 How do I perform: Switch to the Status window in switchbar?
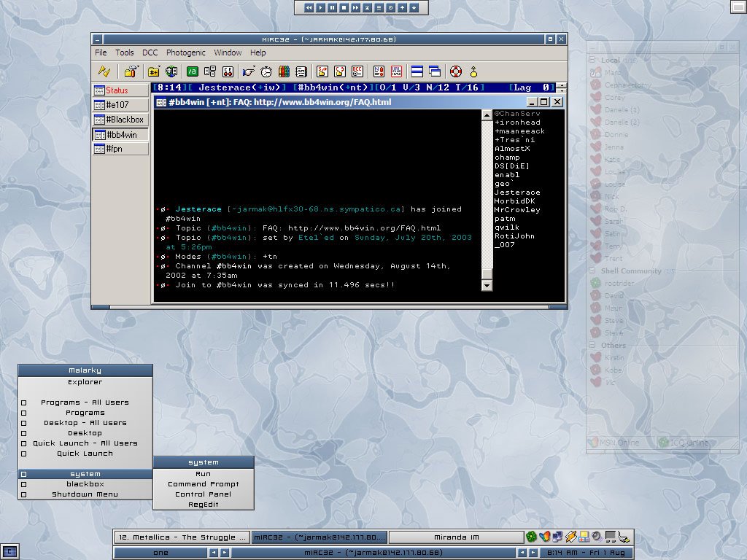(120, 90)
